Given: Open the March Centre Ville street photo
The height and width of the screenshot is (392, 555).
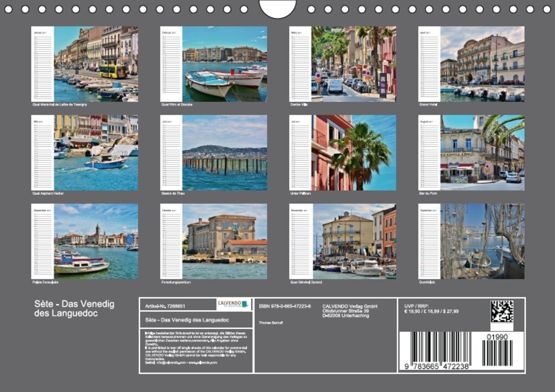Looking at the screenshot, I should click(x=353, y=64).
